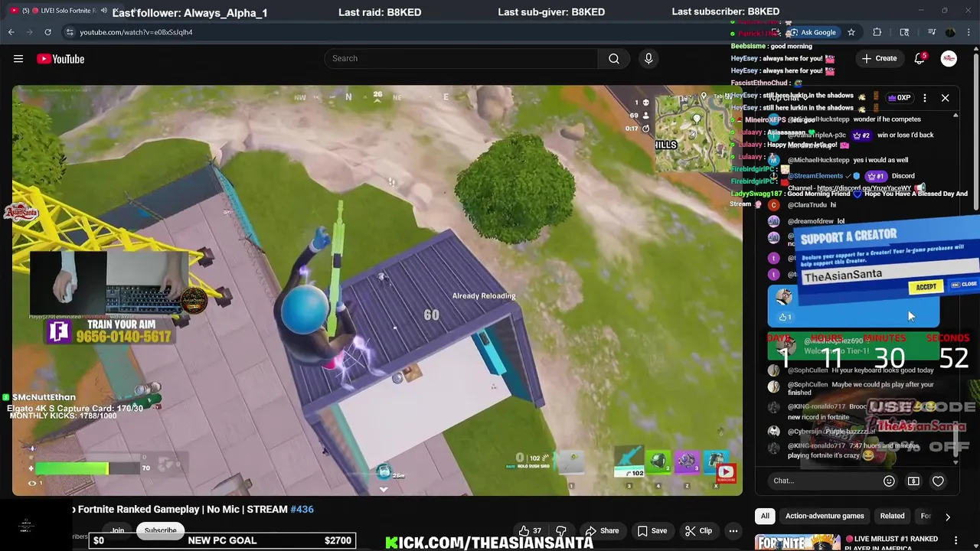Viewport: 980px width, 551px height.
Task: Open Chrome three-dot menu
Action: pyautogui.click(x=969, y=32)
